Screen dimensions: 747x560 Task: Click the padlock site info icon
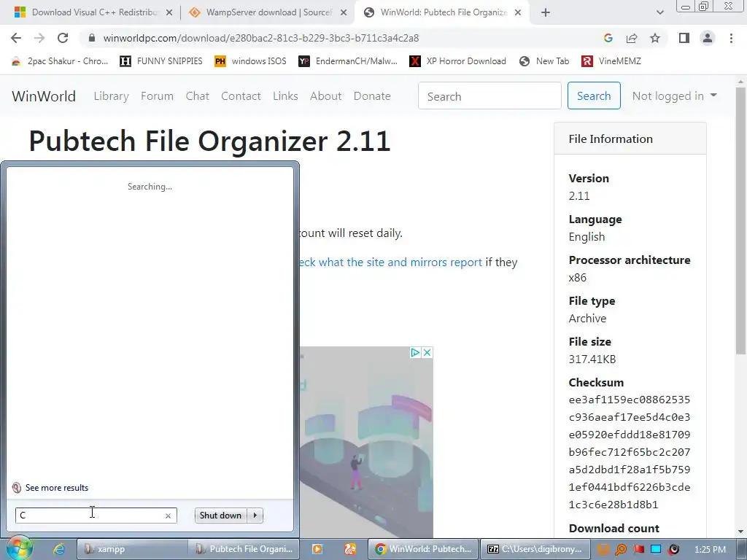(x=92, y=38)
